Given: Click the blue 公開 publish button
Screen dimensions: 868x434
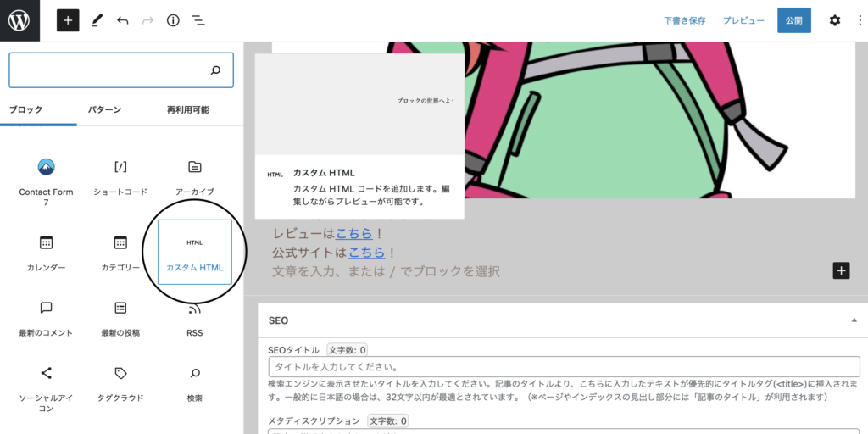Looking at the screenshot, I should pos(793,20).
